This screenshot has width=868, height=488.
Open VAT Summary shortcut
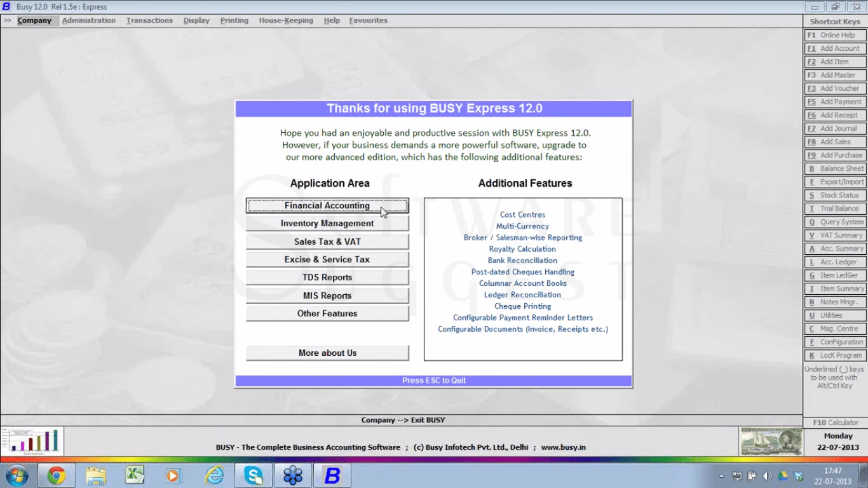pos(835,235)
